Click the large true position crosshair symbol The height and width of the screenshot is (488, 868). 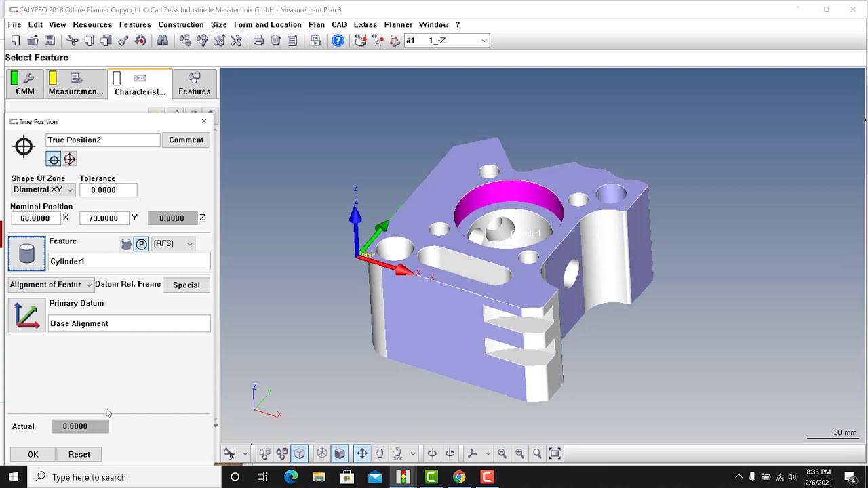pyautogui.click(x=24, y=146)
